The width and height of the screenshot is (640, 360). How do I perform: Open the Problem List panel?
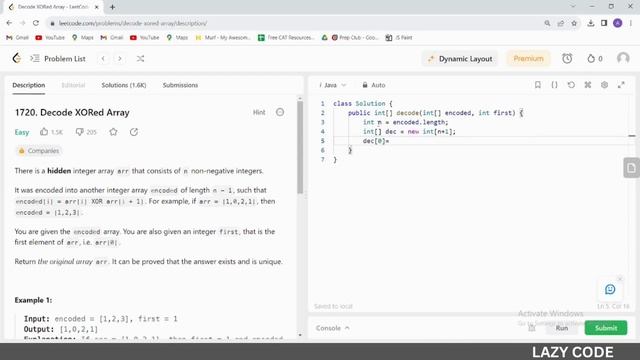(x=58, y=59)
